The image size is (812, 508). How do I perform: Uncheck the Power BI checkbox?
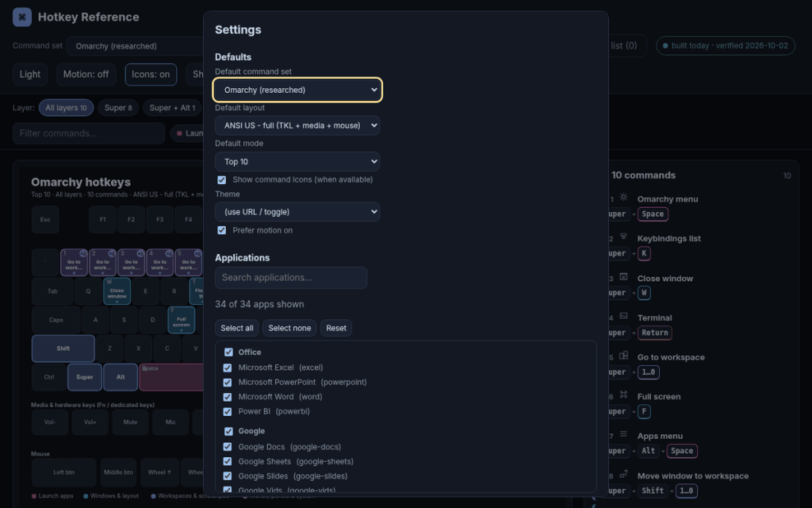tap(228, 412)
